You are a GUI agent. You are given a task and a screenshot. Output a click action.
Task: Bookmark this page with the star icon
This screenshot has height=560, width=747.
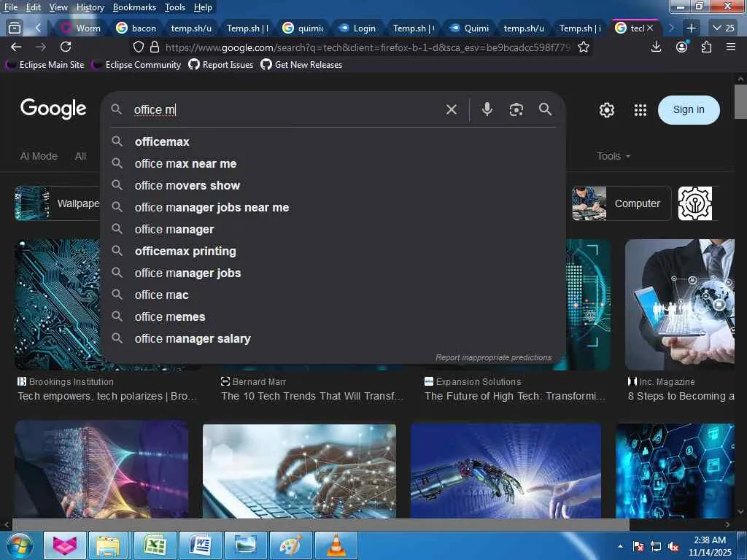(583, 47)
